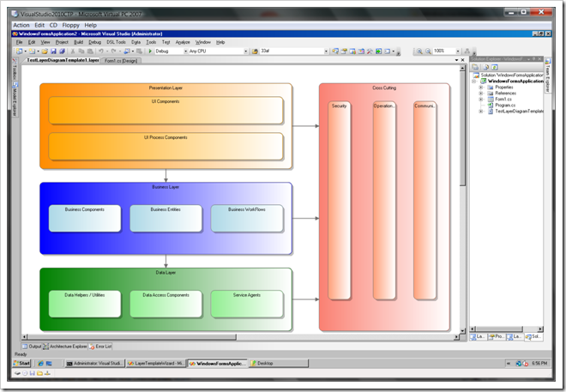
Task: Open the Error List panel tab
Action: point(100,347)
